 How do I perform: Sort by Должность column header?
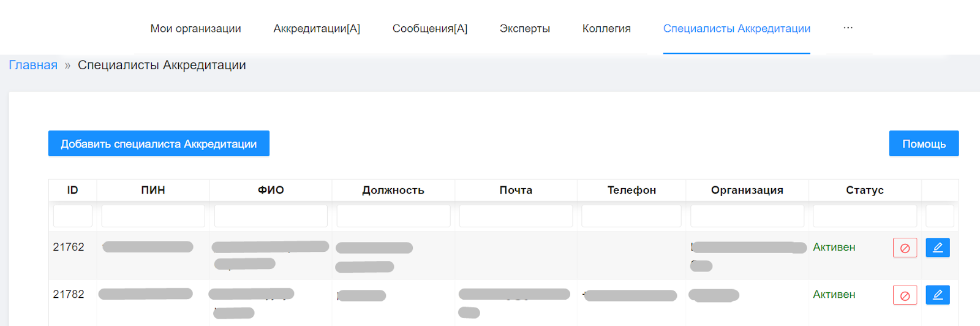click(x=393, y=190)
